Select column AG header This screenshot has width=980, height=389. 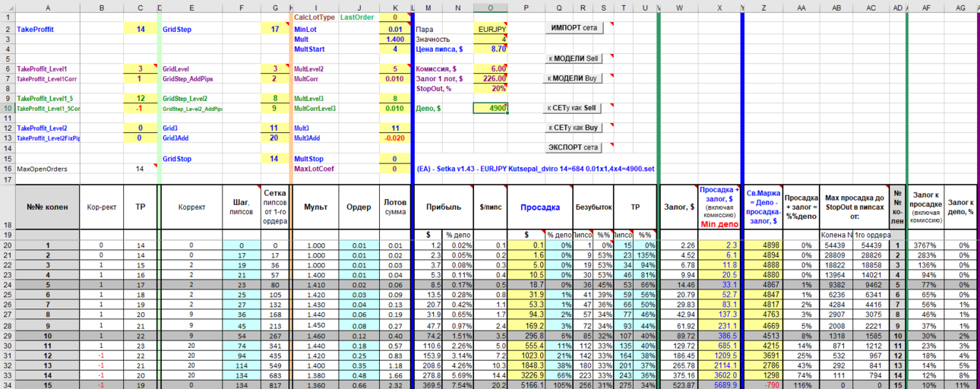961,7
